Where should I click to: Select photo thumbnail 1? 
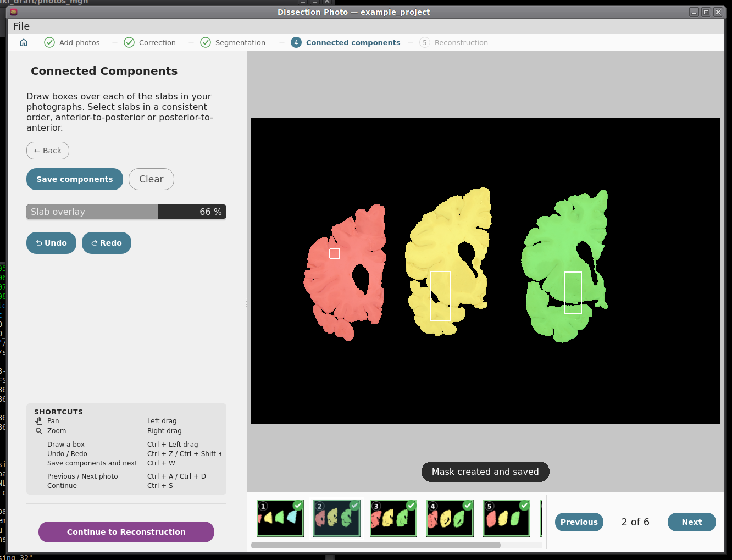[280, 518]
